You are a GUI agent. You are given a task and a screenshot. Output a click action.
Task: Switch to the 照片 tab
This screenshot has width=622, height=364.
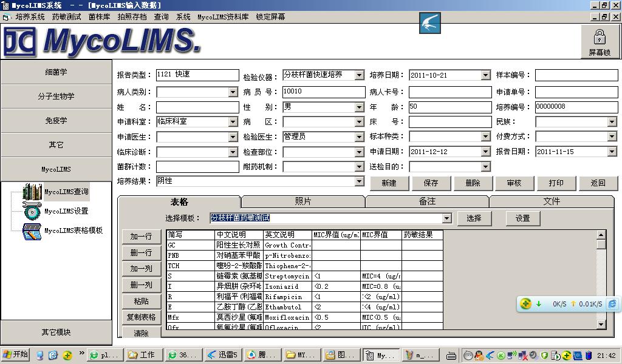[303, 201]
